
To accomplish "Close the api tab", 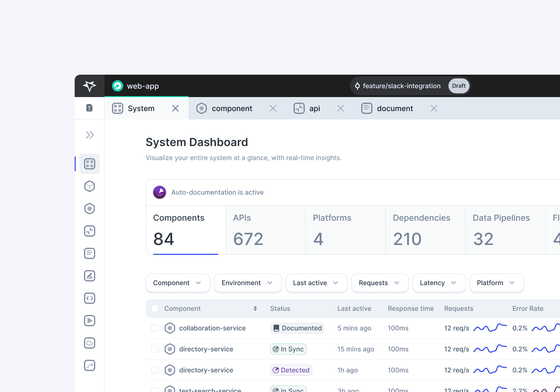I will coord(341,108).
